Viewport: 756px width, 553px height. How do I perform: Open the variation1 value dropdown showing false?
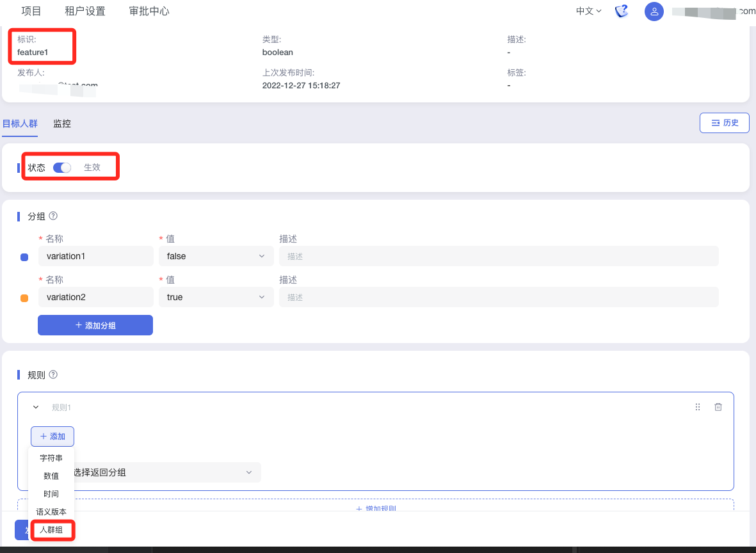pyautogui.click(x=216, y=256)
